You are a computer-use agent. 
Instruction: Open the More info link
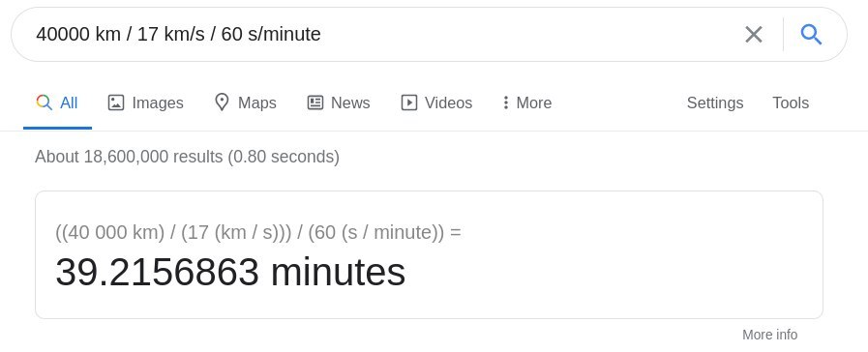tap(769, 335)
